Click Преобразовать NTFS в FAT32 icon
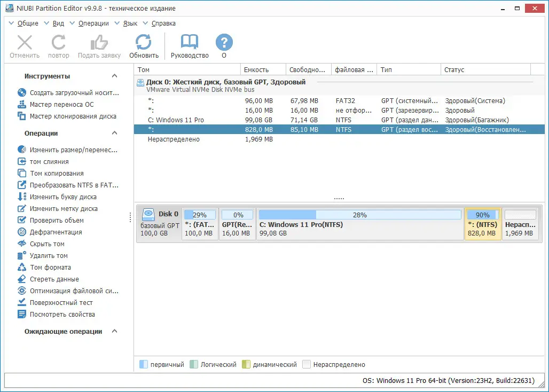Screen dimensions: 549x392 [22, 185]
